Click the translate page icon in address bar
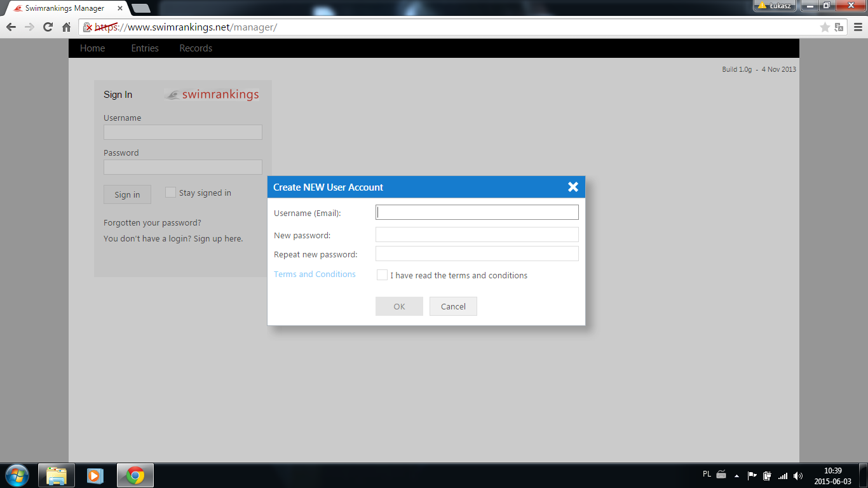868x488 pixels. pyautogui.click(x=839, y=27)
